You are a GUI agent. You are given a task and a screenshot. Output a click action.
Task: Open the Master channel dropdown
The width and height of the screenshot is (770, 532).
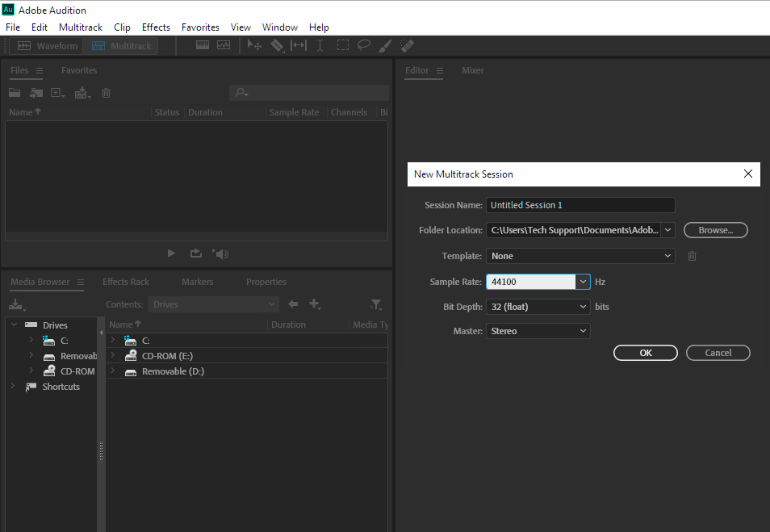pos(538,331)
